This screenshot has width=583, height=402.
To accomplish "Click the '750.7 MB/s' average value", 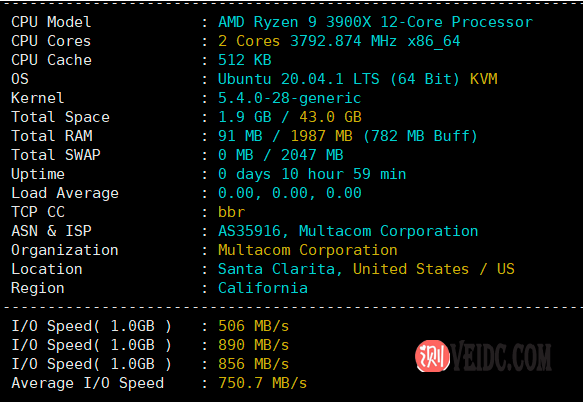I will (x=262, y=383).
